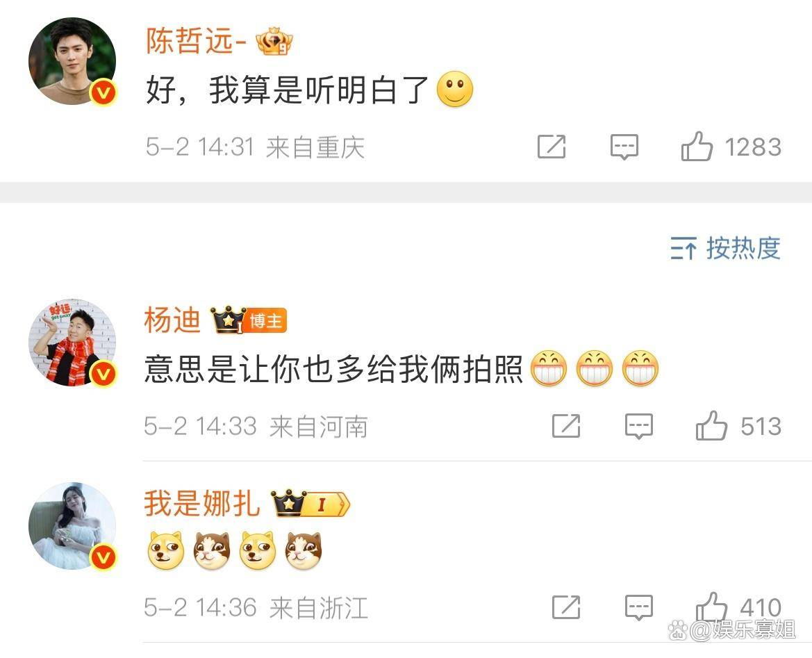
Task: Tap repost icon on 我是娜扎's comment
Action: coord(566,607)
